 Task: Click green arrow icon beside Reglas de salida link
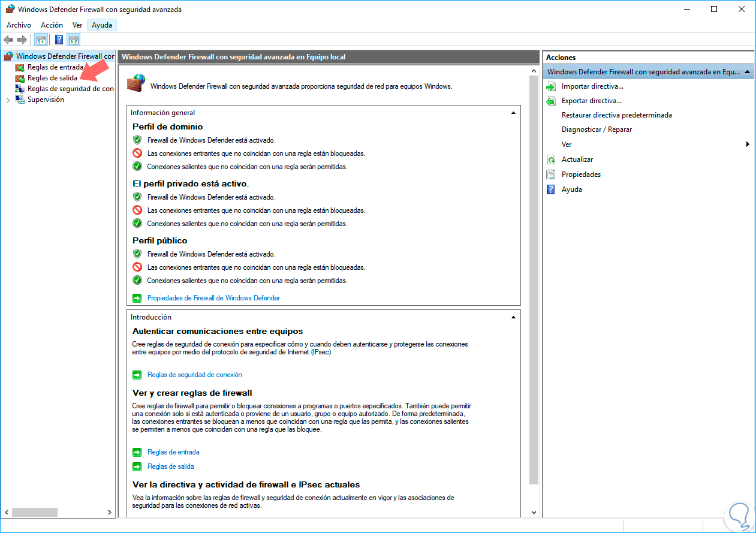click(x=137, y=466)
